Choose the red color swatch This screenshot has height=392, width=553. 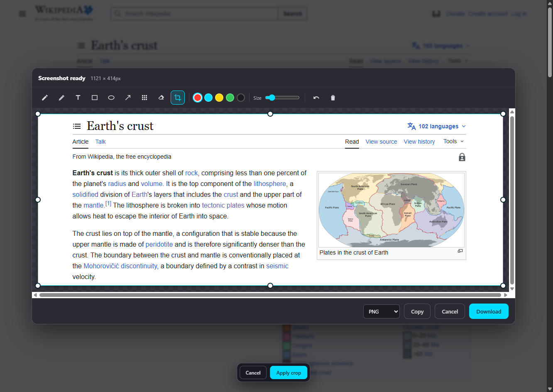pyautogui.click(x=198, y=98)
